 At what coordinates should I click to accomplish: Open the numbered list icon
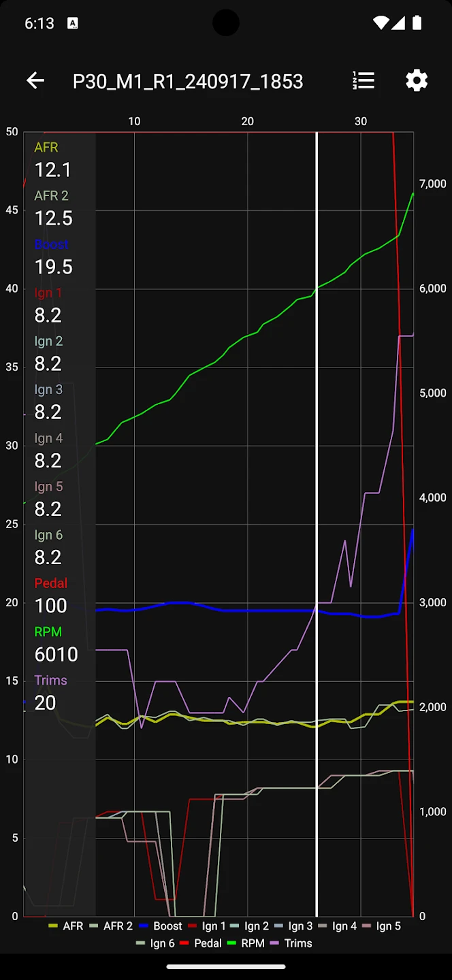click(364, 81)
